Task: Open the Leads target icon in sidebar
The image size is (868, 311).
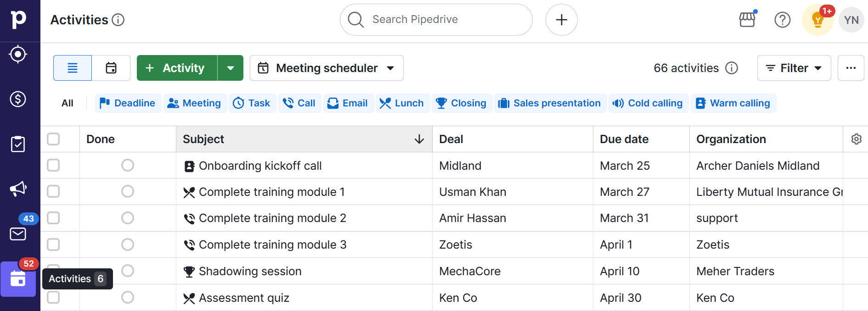Action: (x=18, y=54)
